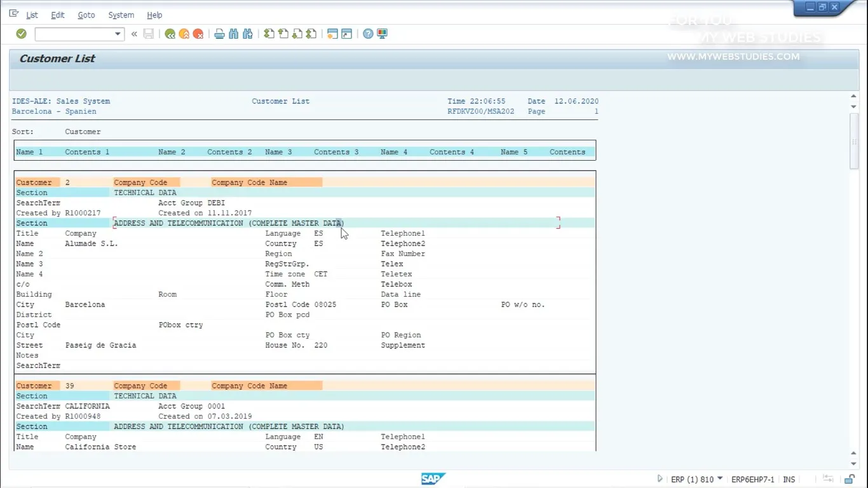Open the Goto menu

click(x=86, y=15)
